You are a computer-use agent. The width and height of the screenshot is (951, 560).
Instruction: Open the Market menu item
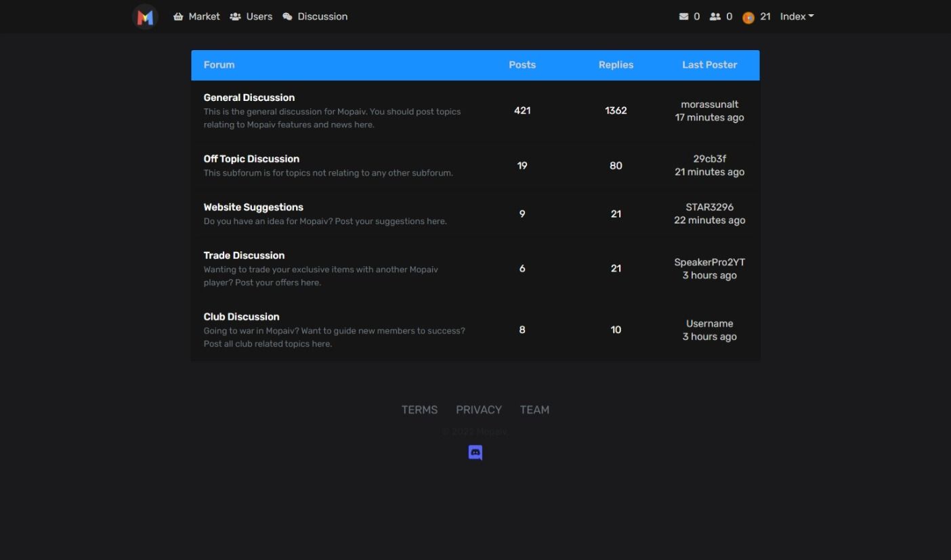[196, 17]
